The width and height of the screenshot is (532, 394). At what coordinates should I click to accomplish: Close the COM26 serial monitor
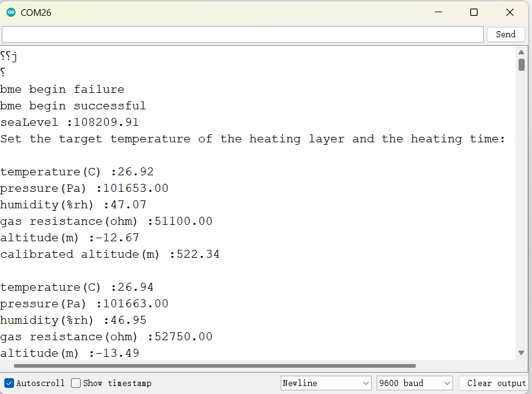pyautogui.click(x=509, y=13)
